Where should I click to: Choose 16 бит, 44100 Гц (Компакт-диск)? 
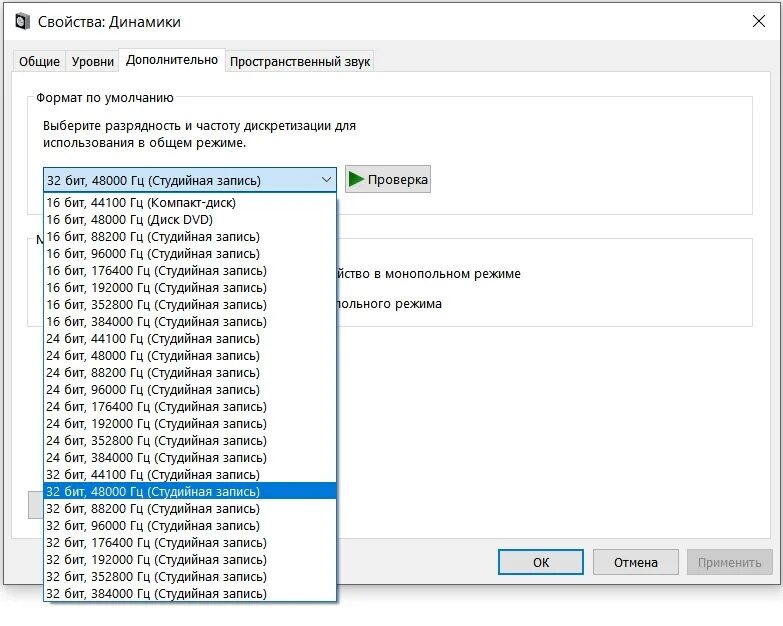190,202
